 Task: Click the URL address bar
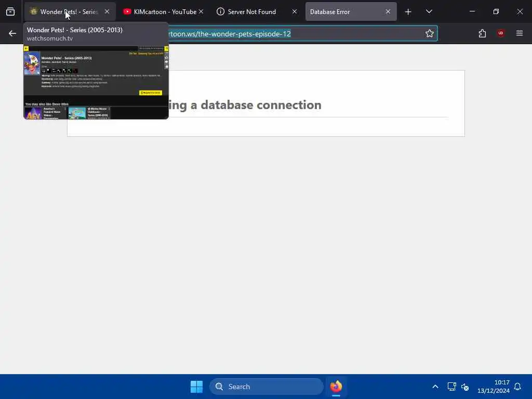295,34
